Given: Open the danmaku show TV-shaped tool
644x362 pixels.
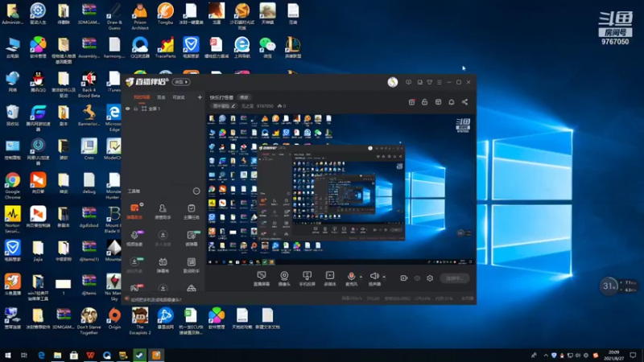Looking at the screenshot, I should (x=163, y=265).
